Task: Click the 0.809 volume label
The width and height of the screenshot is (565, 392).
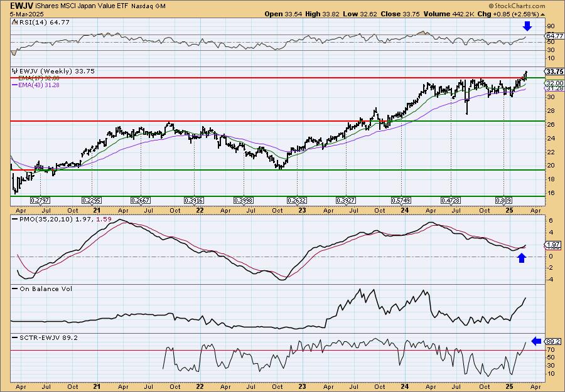Action: tap(503, 200)
